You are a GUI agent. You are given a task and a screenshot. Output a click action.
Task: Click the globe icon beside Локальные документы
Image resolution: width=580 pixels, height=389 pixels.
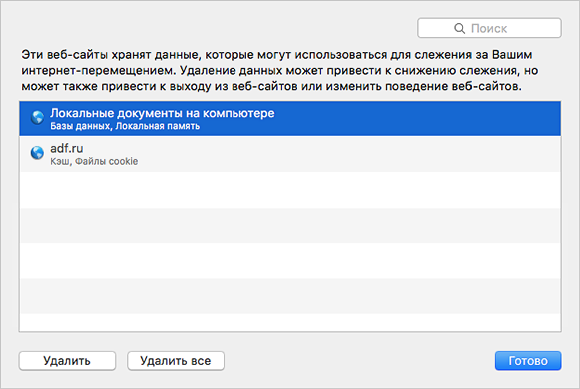pos(37,118)
